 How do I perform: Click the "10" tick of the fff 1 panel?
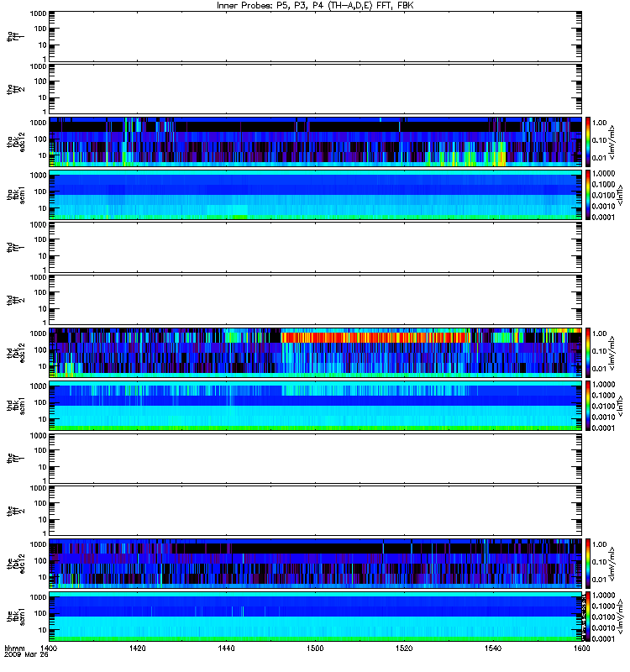point(43,467)
